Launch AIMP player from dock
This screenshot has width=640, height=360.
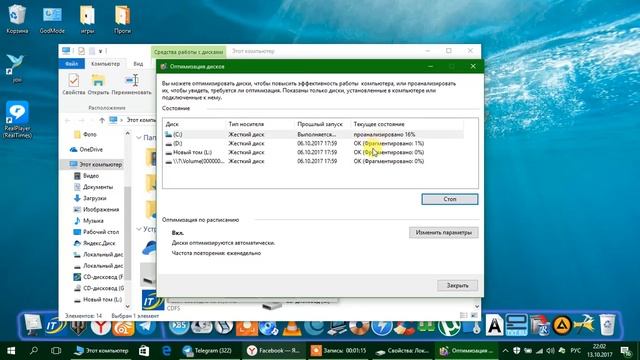coord(562,326)
